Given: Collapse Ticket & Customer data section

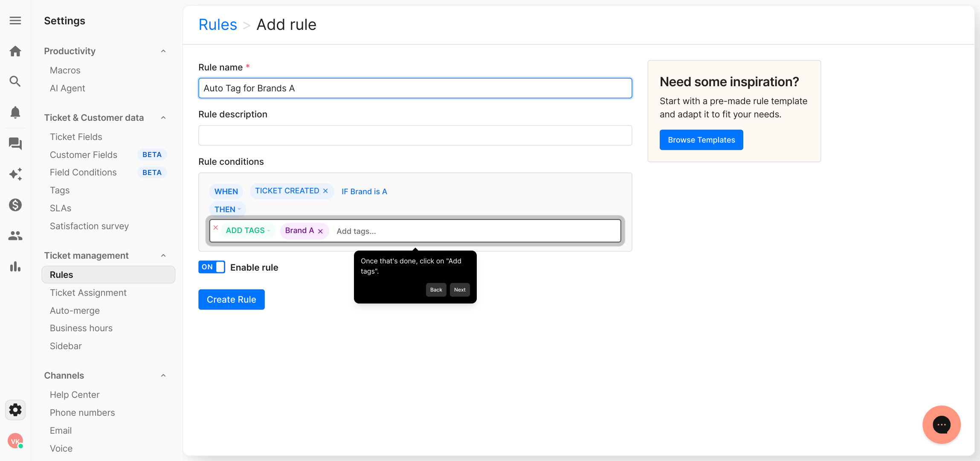Looking at the screenshot, I should (163, 118).
